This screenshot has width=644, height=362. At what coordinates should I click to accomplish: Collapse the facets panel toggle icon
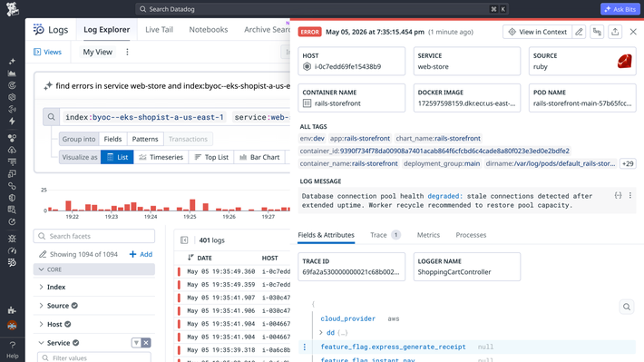click(x=184, y=240)
